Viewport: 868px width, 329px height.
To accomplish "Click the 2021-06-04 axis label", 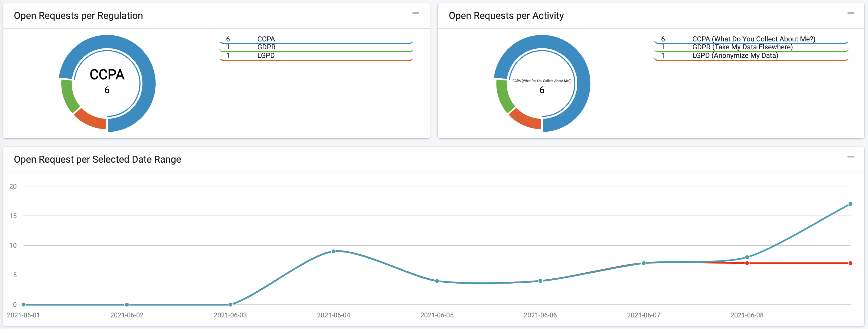I will click(x=334, y=315).
